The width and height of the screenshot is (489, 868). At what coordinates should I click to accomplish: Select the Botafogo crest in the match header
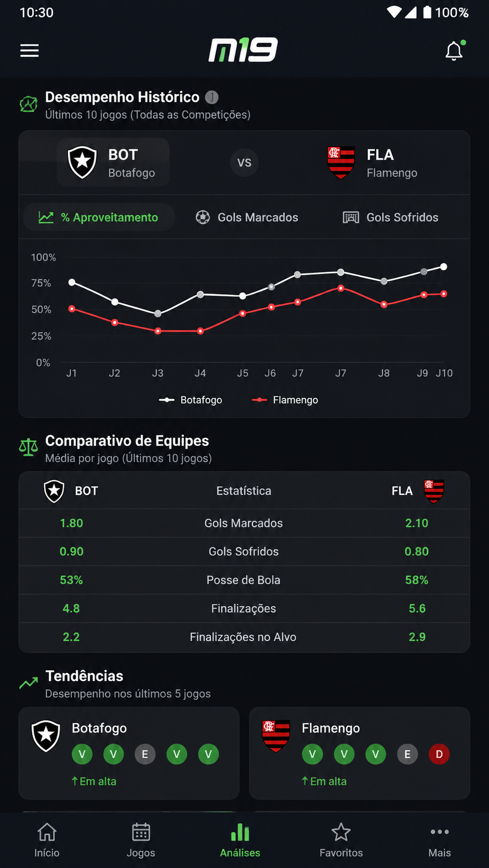pos(83,162)
